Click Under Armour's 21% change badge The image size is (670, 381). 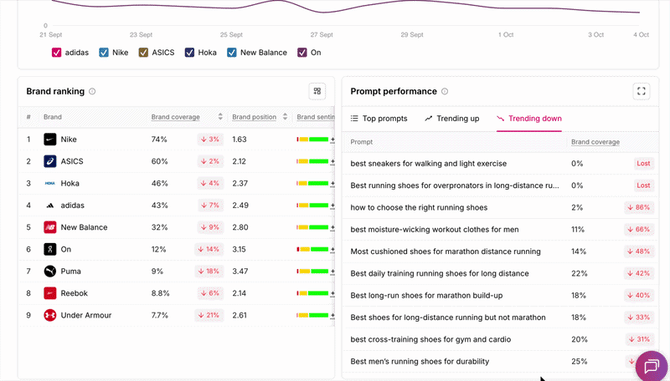(x=209, y=315)
